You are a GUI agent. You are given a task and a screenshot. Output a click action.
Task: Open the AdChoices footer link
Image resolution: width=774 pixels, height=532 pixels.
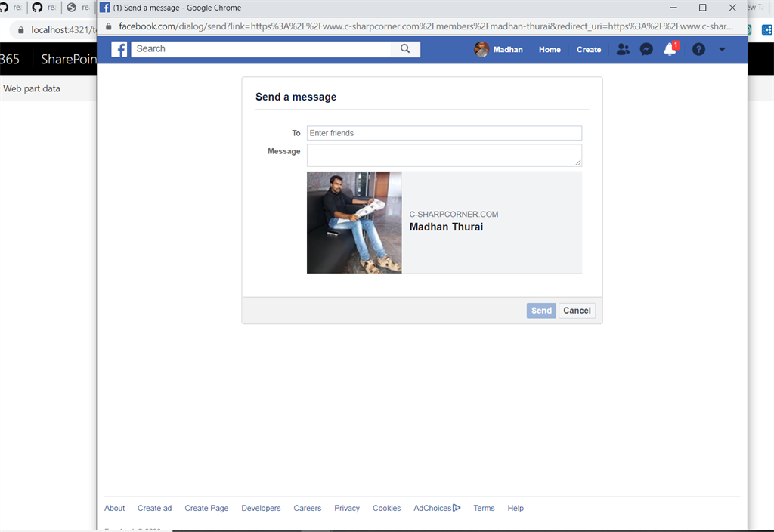click(437, 508)
